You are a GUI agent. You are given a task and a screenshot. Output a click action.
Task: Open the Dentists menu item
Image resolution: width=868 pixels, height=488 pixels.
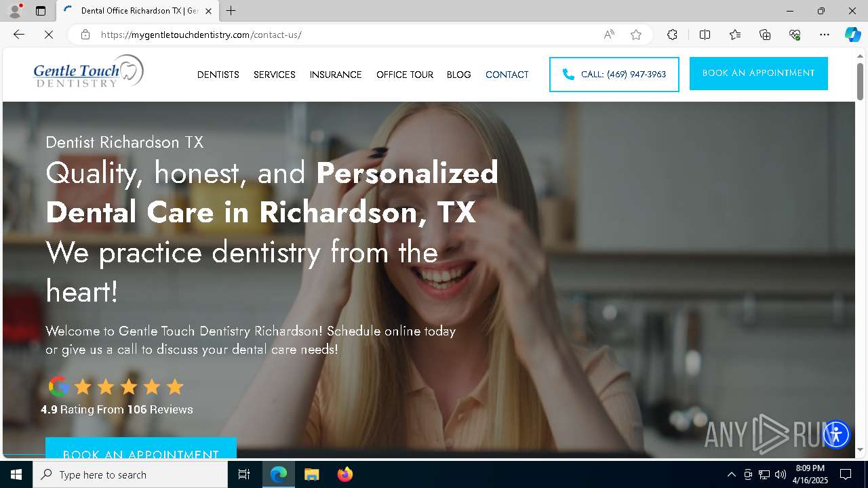click(218, 75)
